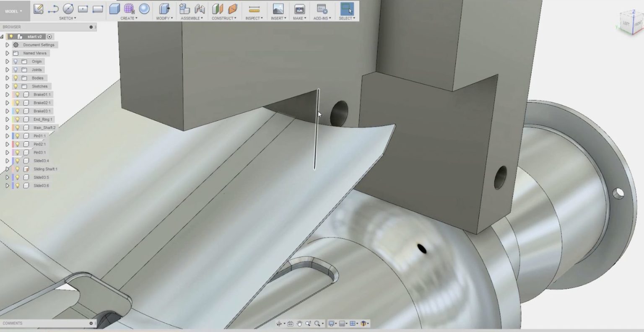Open the MODEL workspace switcher
Screen dimensions: 644x332
tap(13, 11)
